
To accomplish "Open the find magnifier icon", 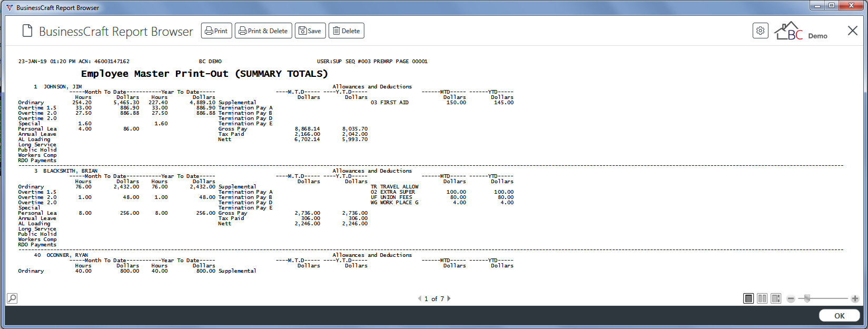I will tap(12, 298).
